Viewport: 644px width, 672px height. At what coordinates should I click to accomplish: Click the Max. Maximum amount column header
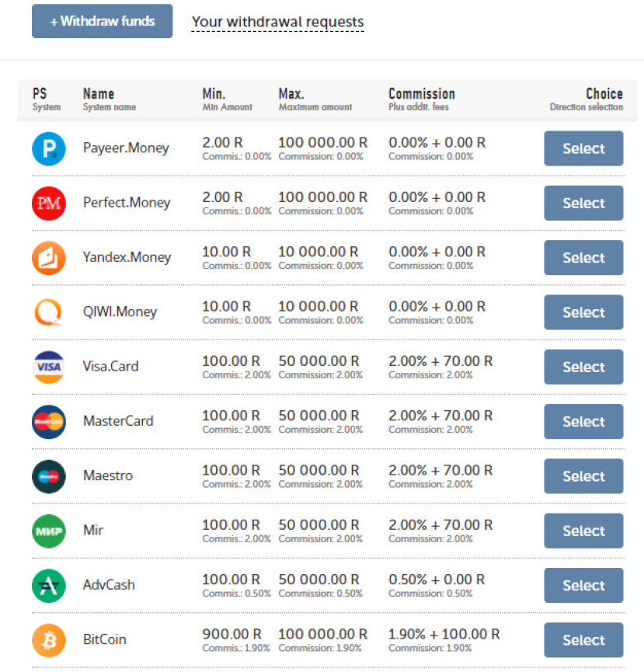[315, 99]
